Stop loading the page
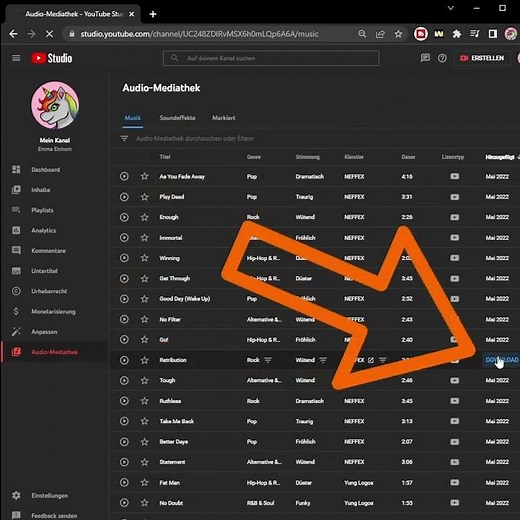The height and width of the screenshot is (520, 520). (49, 34)
